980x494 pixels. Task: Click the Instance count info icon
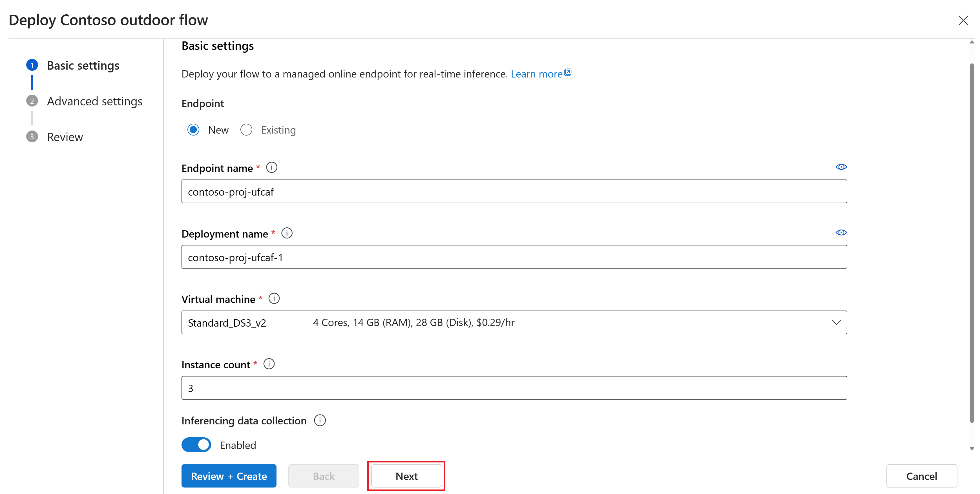click(x=269, y=364)
